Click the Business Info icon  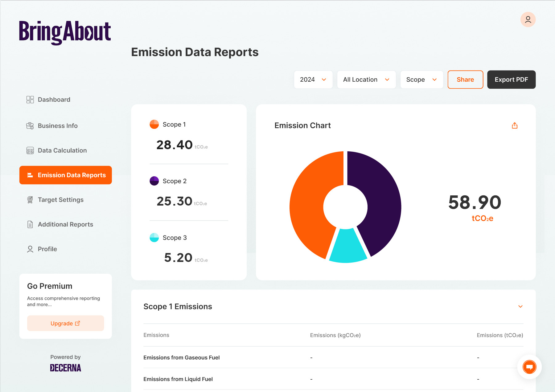[x=30, y=126]
